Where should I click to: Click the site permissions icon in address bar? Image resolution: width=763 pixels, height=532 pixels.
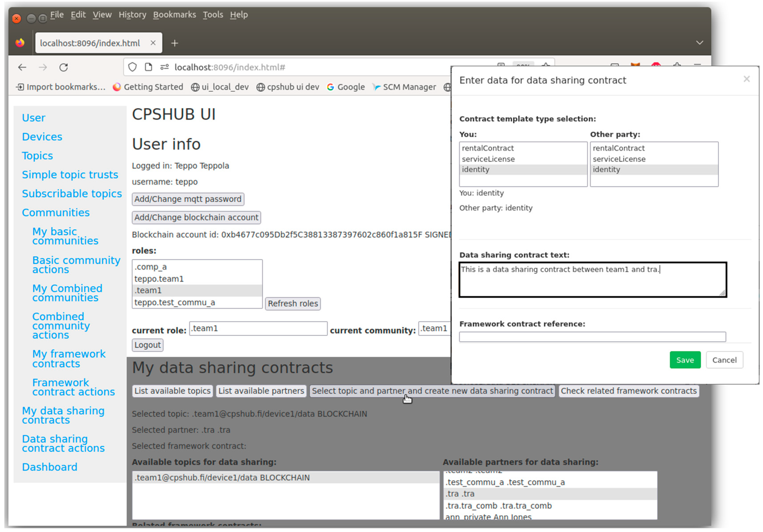[x=165, y=67]
